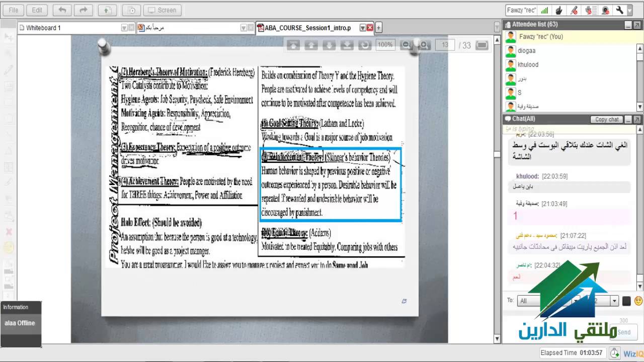Image resolution: width=644 pixels, height=362 pixels.
Task: Add a new tab with plus button
Action: [379, 28]
